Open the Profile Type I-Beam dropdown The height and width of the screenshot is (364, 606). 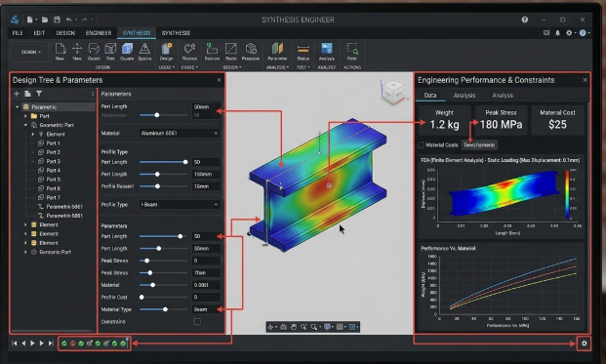click(x=180, y=204)
